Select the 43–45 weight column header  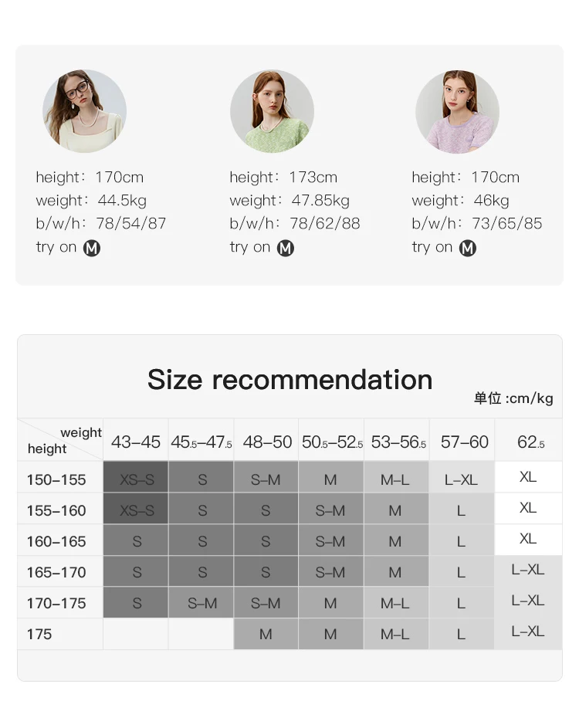click(136, 441)
